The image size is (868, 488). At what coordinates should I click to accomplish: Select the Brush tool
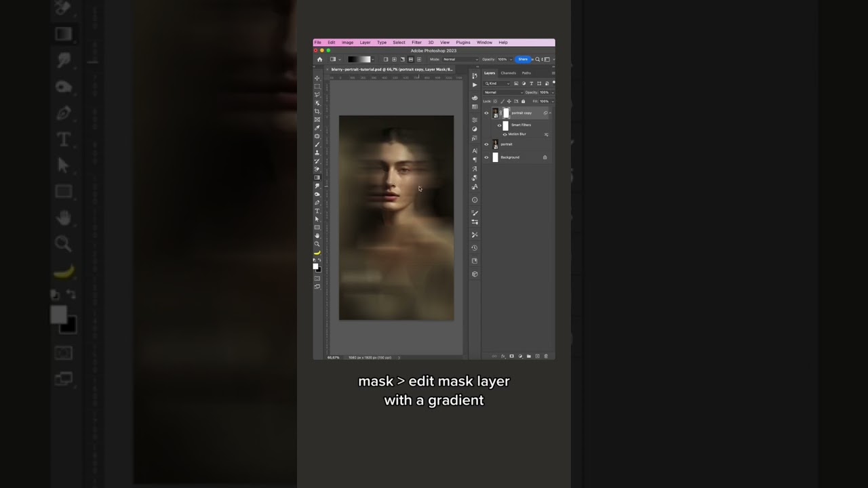[317, 144]
